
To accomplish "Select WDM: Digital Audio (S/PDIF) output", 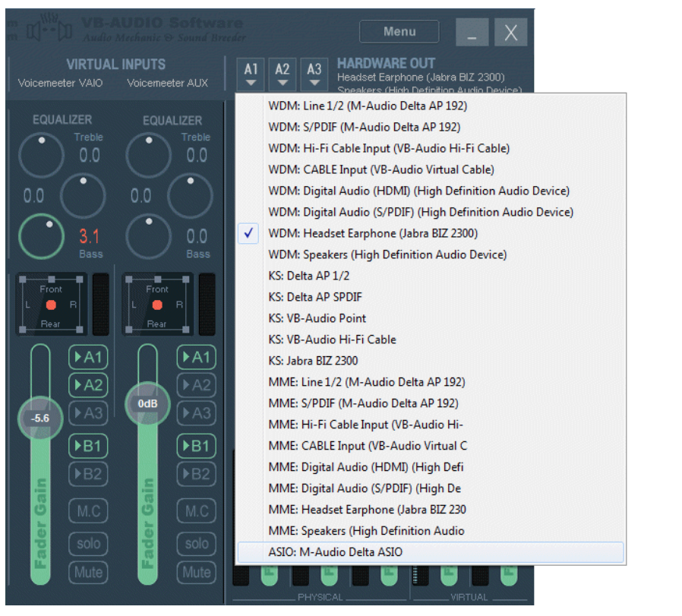I will point(431,212).
